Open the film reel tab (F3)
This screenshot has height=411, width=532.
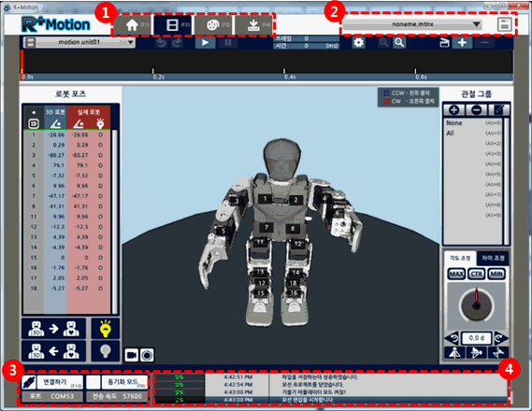213,24
